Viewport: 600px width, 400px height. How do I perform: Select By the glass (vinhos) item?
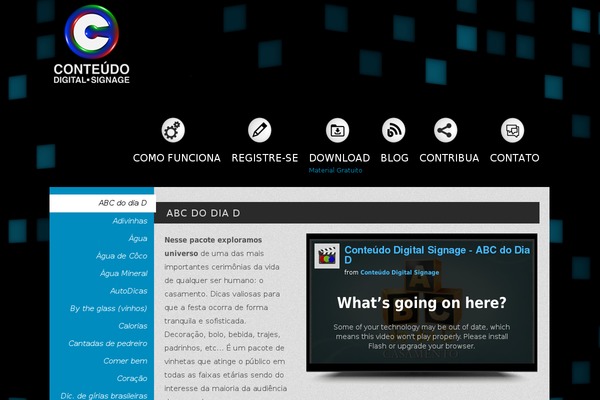(109, 309)
